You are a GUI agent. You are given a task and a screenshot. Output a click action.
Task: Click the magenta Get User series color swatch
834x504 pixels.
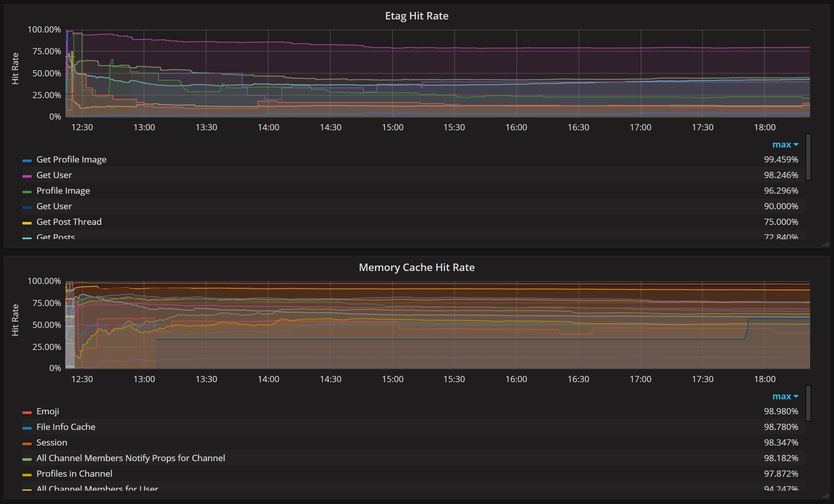pos(27,176)
